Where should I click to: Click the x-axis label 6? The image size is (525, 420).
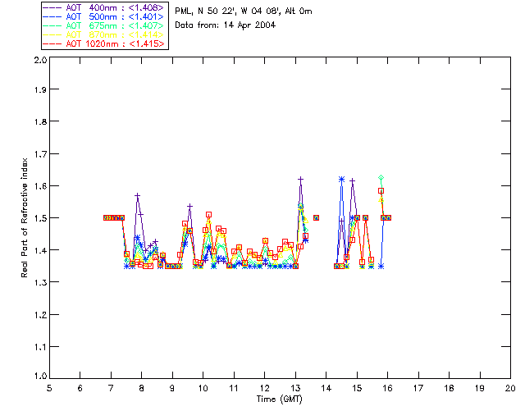pos(80,388)
